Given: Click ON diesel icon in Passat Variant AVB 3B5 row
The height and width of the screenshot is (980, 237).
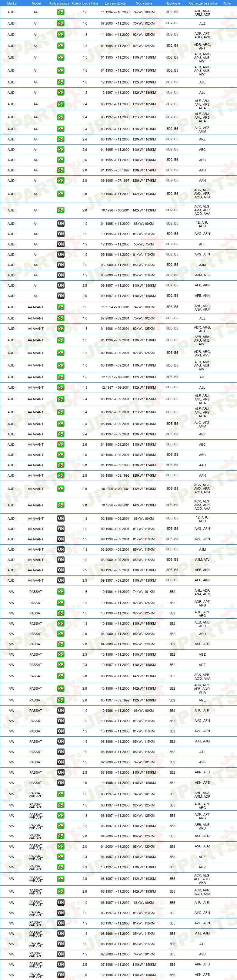Looking at the screenshot, I should click(x=61, y=954).
